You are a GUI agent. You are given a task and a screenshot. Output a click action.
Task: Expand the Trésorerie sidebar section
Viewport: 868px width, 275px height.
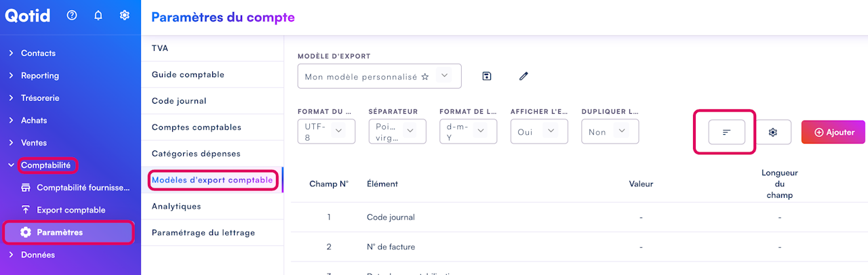tap(40, 98)
